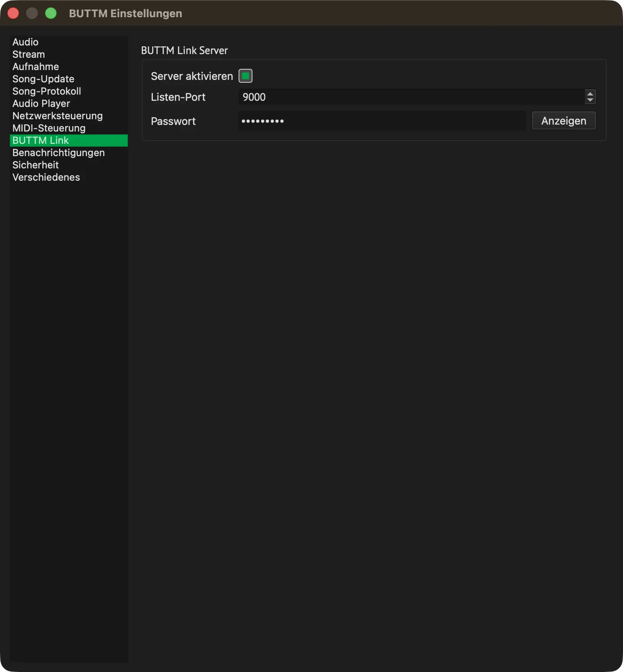The width and height of the screenshot is (623, 672).
Task: Open Song-Update settings
Action: coord(68,79)
